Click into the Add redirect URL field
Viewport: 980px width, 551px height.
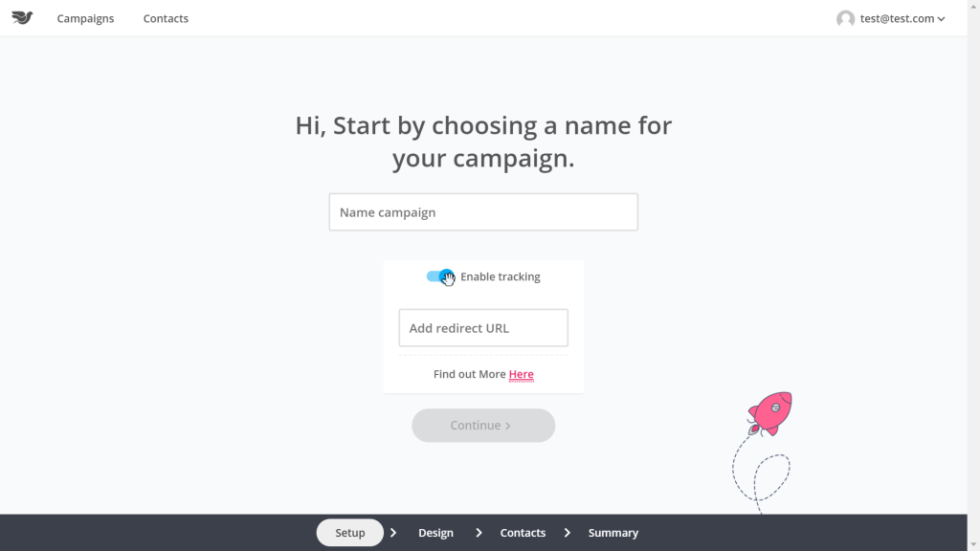(483, 328)
